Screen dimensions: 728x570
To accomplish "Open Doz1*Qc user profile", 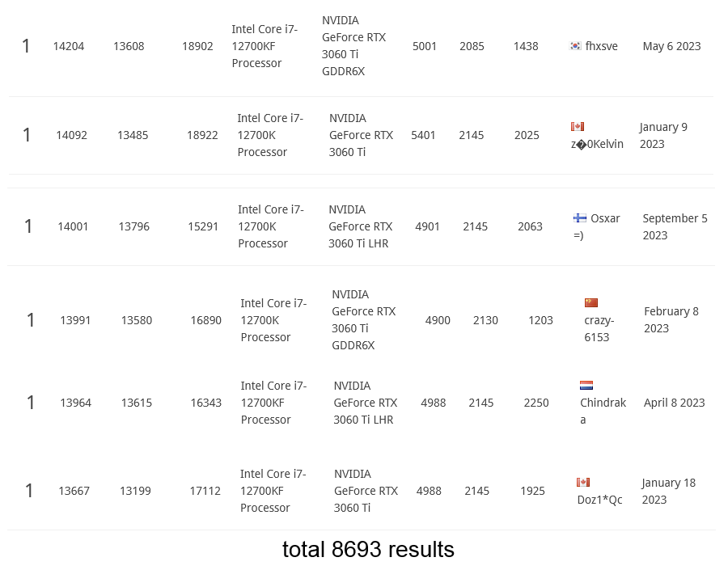I will (599, 500).
